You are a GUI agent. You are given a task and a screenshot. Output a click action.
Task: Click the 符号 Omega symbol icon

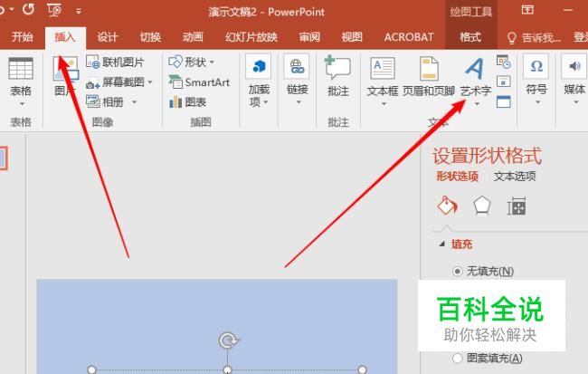click(536, 66)
